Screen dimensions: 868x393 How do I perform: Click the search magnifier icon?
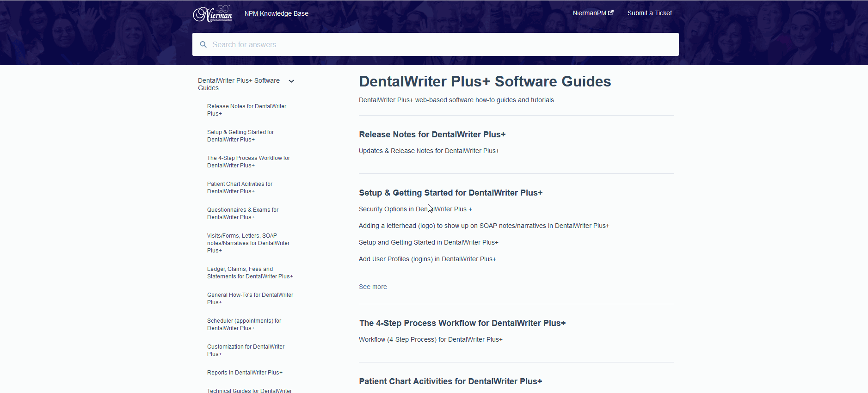point(203,44)
